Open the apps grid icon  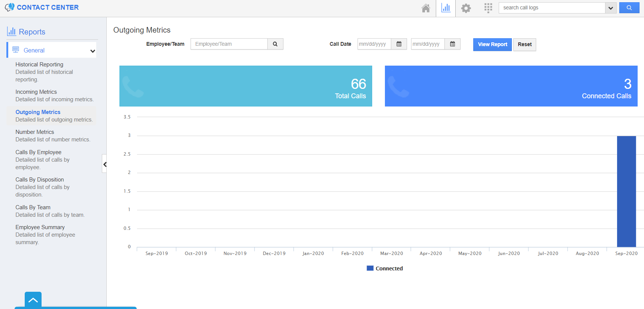488,8
